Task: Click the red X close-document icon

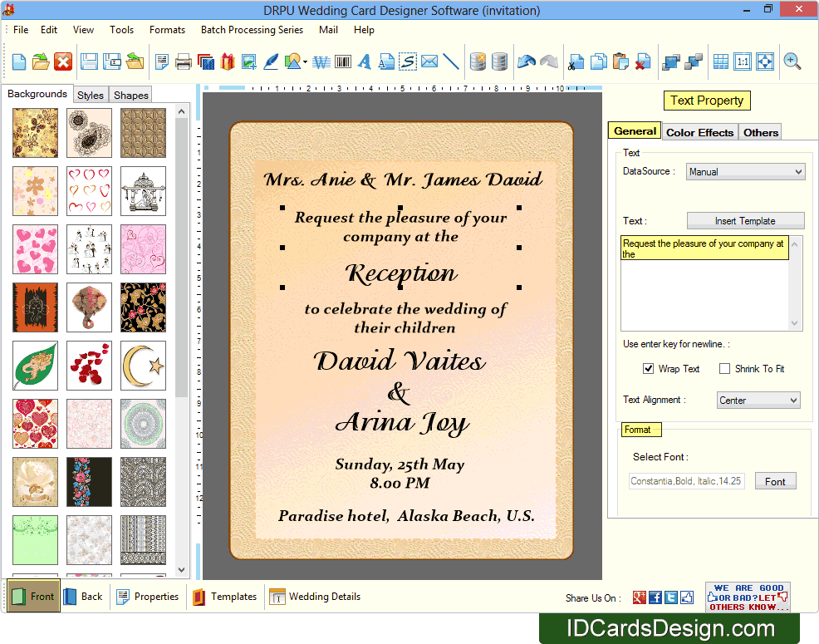Action: click(63, 61)
